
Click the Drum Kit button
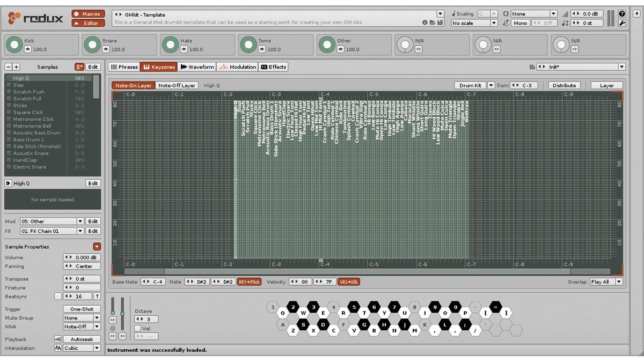470,85
